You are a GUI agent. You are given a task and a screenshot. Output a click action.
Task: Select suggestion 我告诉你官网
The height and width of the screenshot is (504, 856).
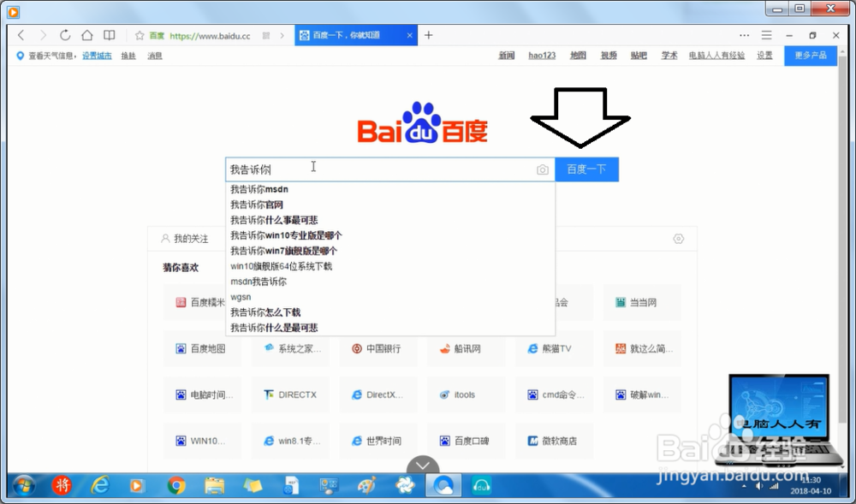390,205
